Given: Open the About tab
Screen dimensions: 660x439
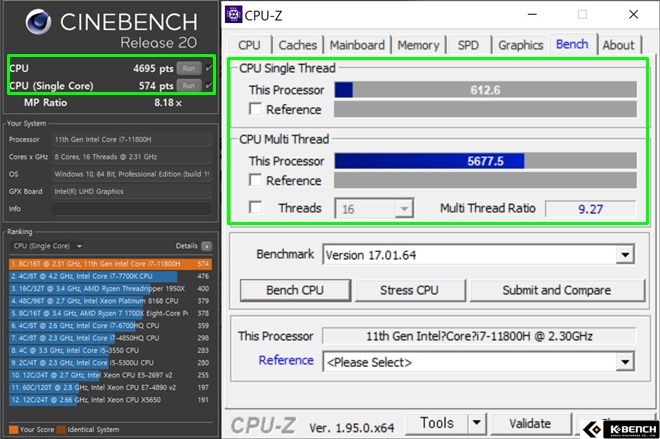Looking at the screenshot, I should [618, 45].
